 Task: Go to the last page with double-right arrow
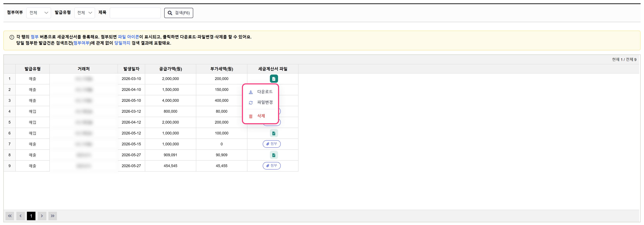pyautogui.click(x=52, y=216)
